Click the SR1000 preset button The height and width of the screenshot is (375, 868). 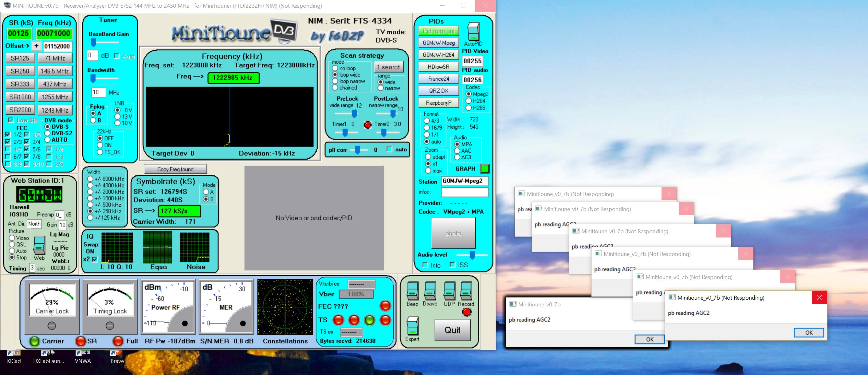point(20,97)
